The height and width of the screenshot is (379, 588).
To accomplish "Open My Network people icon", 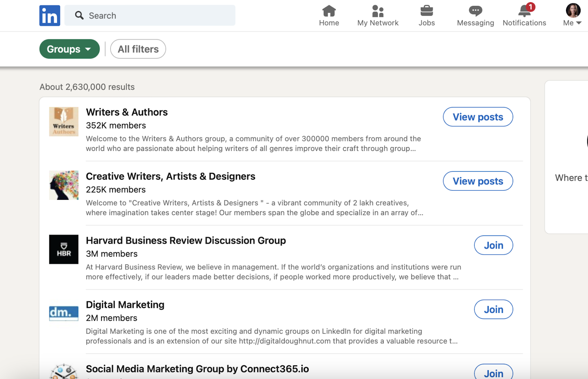I will click(x=378, y=11).
